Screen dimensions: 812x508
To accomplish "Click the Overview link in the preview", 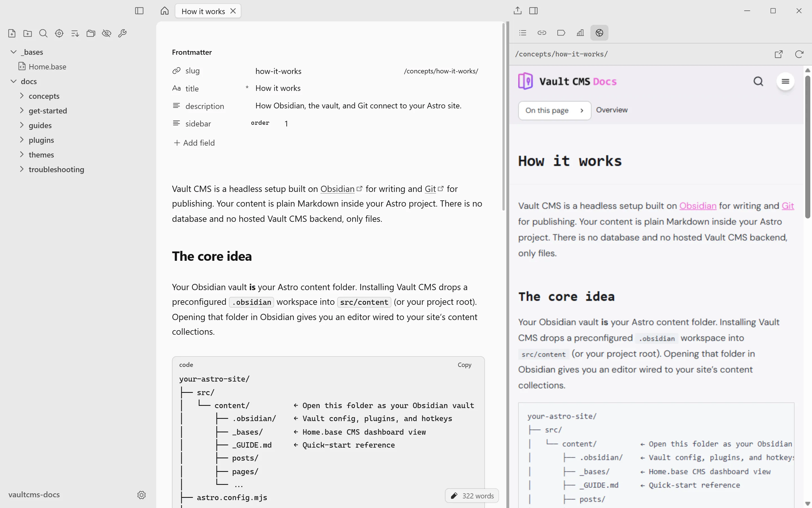I will pos(612,110).
